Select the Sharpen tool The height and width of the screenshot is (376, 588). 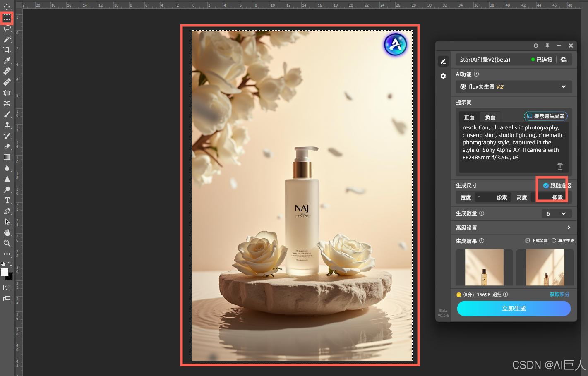click(7, 179)
